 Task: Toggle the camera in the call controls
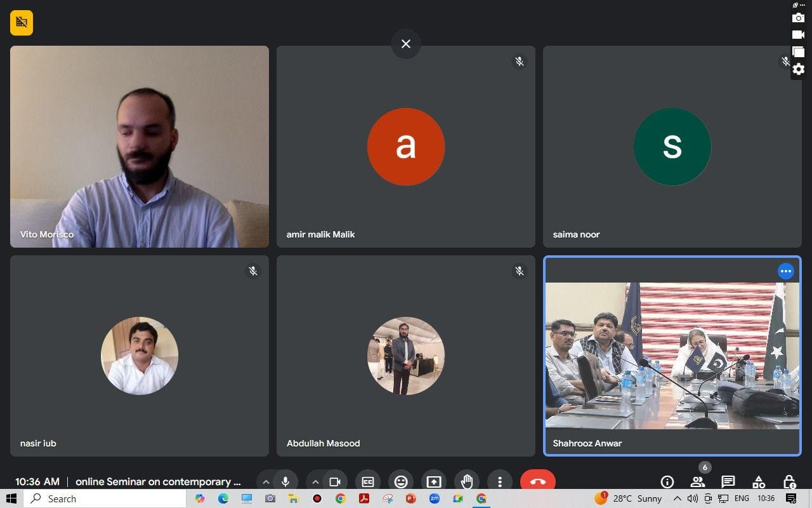tap(335, 482)
